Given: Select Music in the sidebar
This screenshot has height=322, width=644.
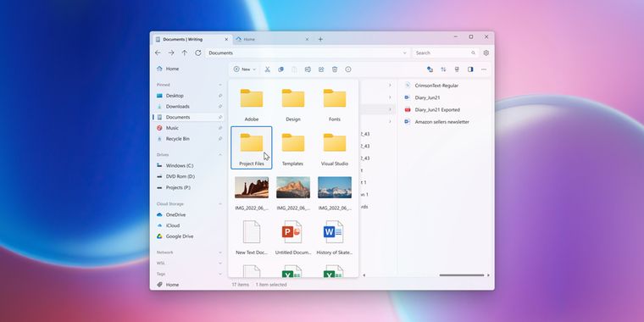Looking at the screenshot, I should pos(189,128).
